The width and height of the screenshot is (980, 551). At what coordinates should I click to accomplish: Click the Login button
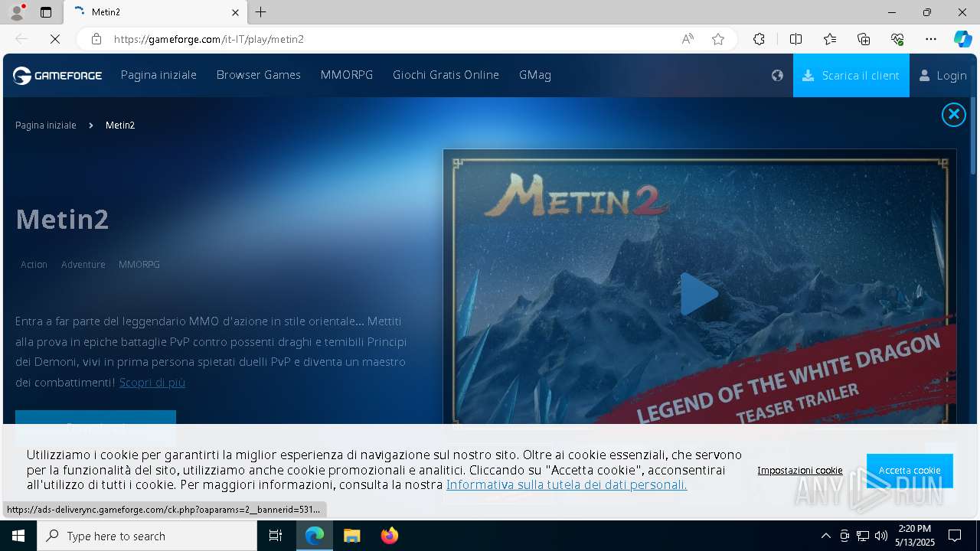(943, 75)
